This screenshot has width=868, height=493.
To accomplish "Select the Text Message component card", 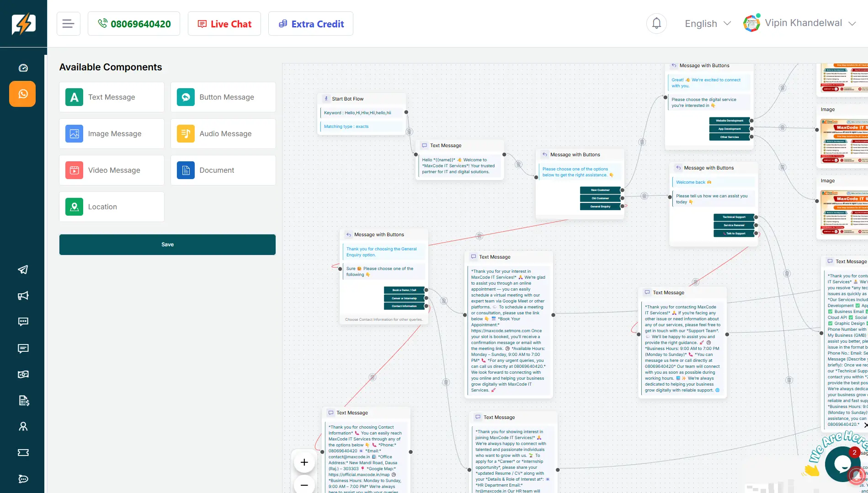I will 112,97.
